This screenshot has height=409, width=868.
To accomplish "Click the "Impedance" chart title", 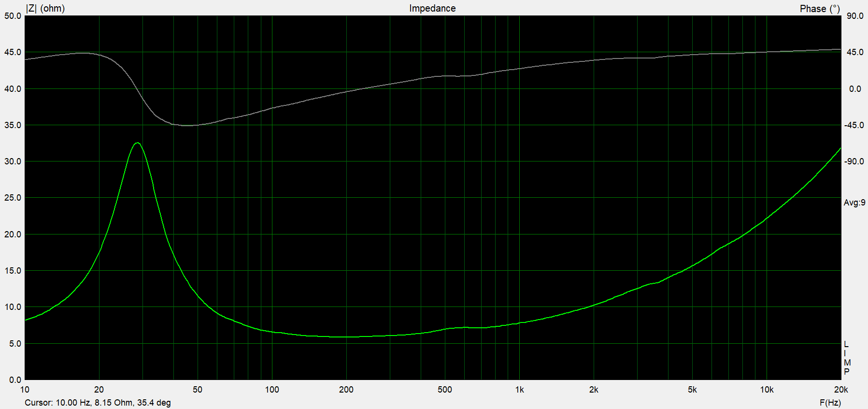I will click(432, 8).
